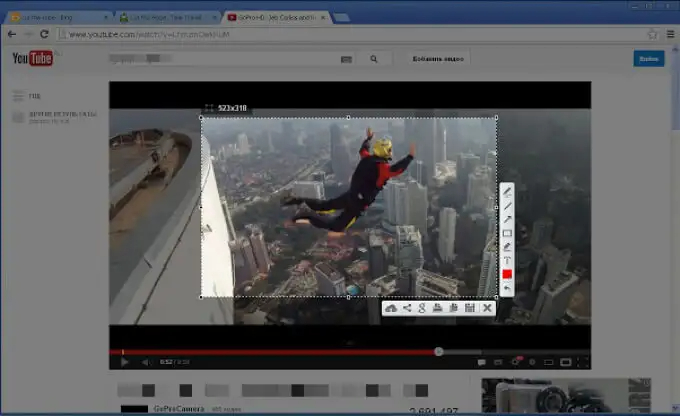Choose the Arrow annotation tool

click(x=507, y=219)
